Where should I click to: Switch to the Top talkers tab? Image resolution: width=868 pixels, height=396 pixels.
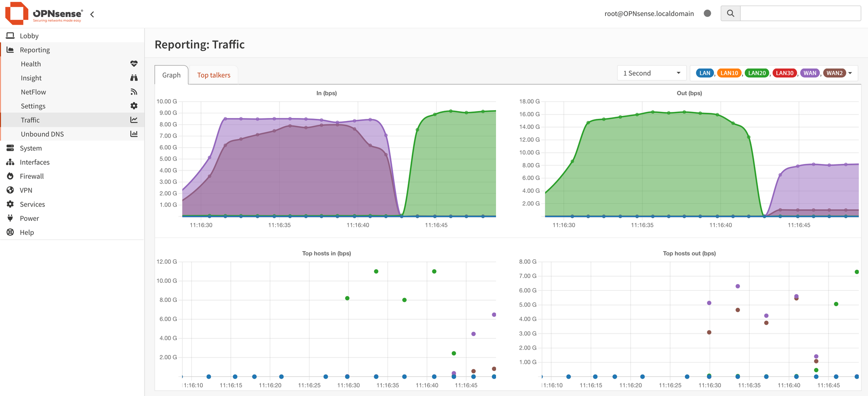(x=214, y=75)
